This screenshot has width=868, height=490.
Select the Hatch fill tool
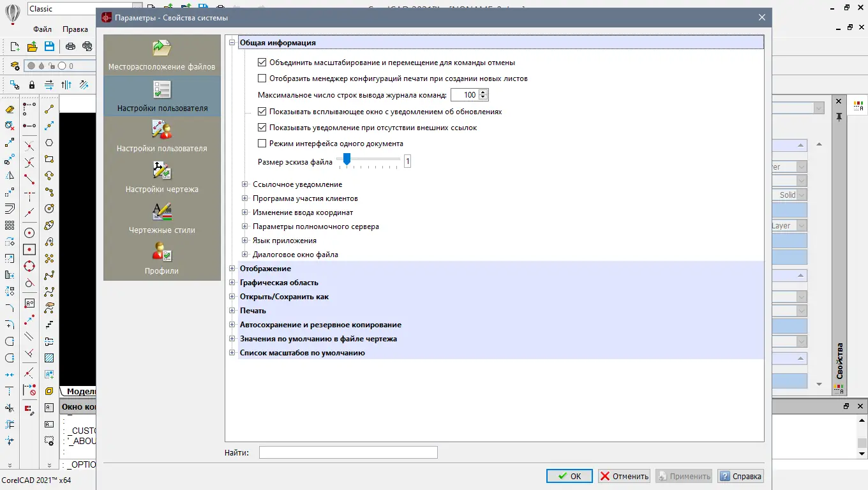[x=49, y=358]
